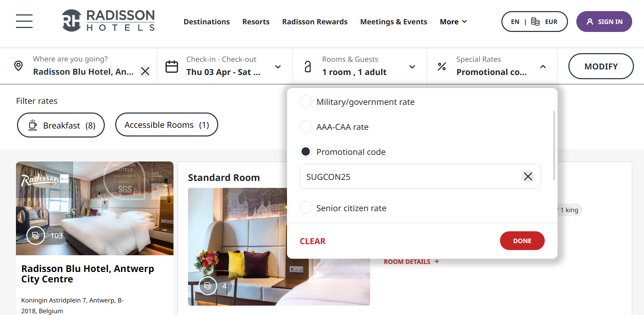Image resolution: width=644 pixels, height=315 pixels.
Task: Click the currency coins icon
Action: pyautogui.click(x=535, y=22)
